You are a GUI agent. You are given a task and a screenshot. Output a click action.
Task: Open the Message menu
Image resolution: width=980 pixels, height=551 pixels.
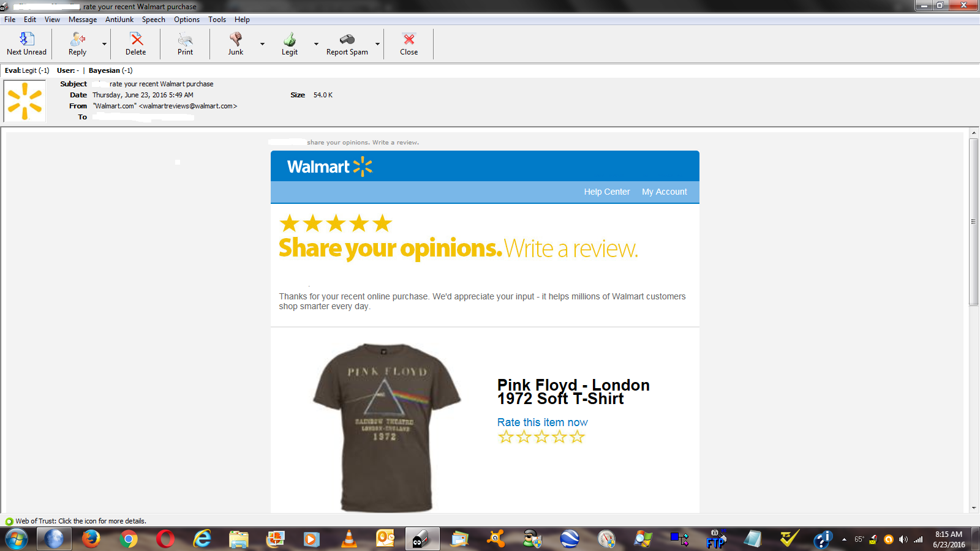pyautogui.click(x=83, y=20)
